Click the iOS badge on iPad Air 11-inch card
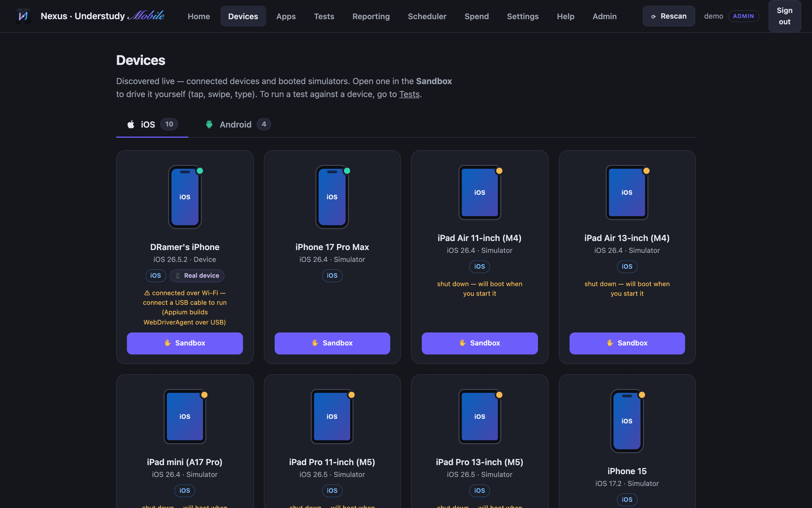The image size is (812, 508). pos(479,267)
